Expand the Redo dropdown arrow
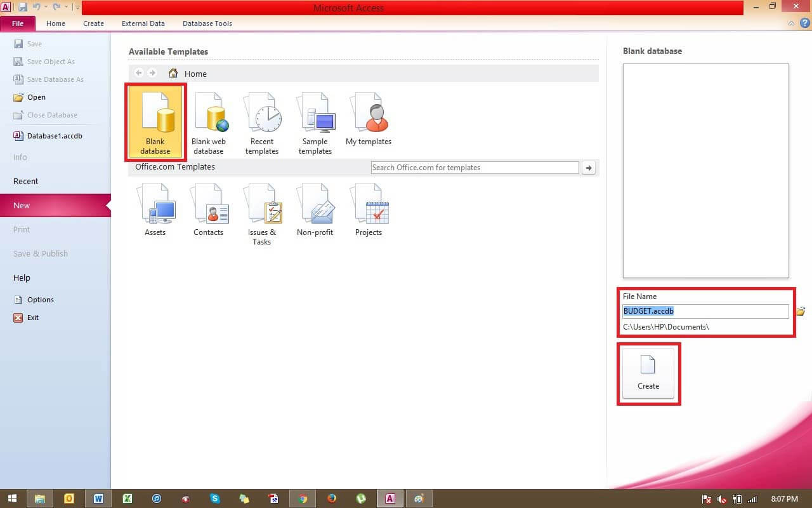 pos(66,6)
